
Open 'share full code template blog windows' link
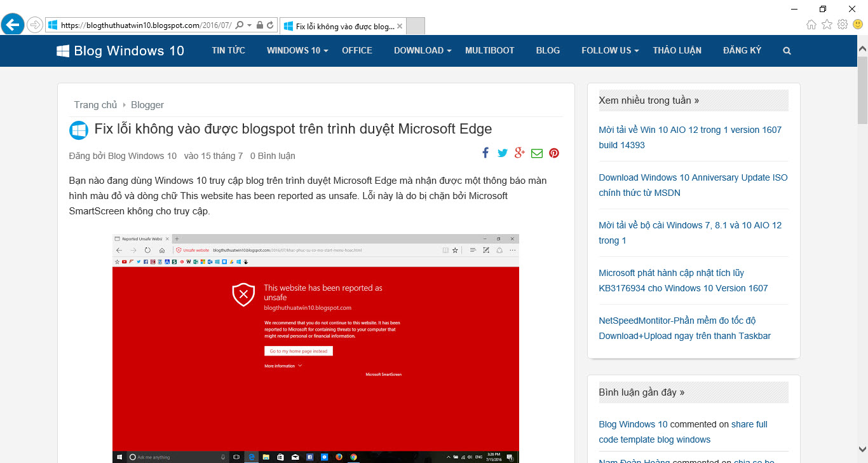click(x=683, y=432)
